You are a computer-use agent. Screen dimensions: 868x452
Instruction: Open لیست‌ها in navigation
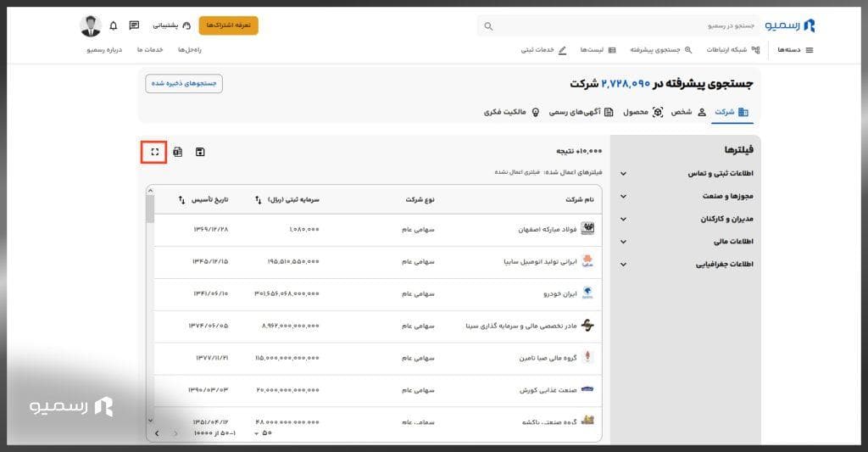pyautogui.click(x=598, y=50)
